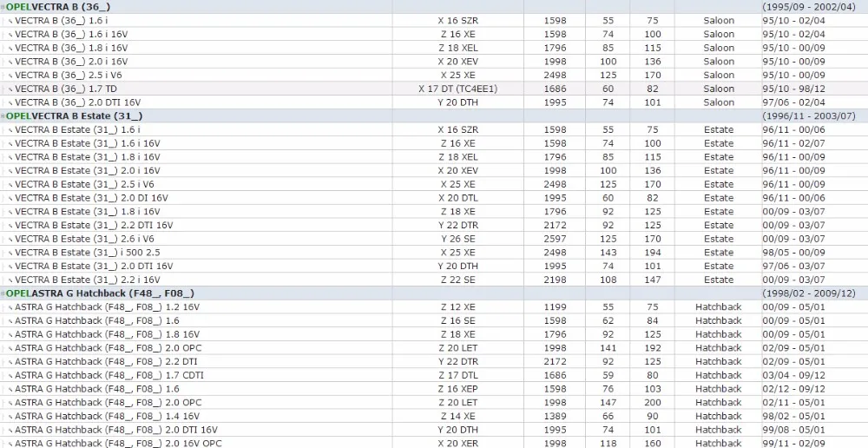Click engine code Z 16 XEP
868x448 pixels.
[457, 389]
